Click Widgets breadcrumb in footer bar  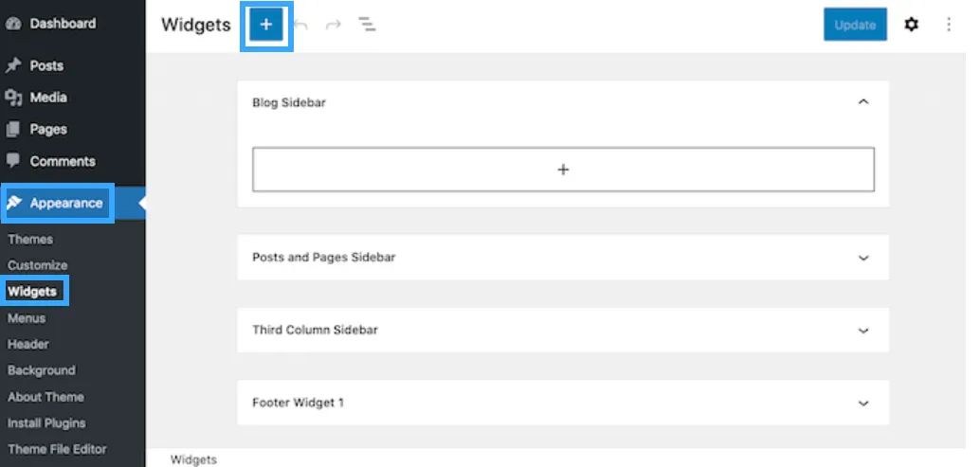pos(193,460)
